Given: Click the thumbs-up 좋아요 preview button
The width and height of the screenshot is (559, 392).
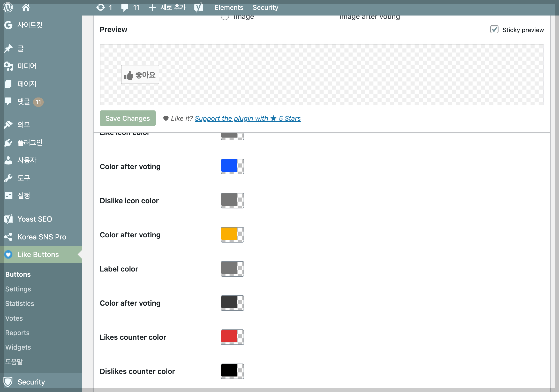Looking at the screenshot, I should tap(140, 75).
